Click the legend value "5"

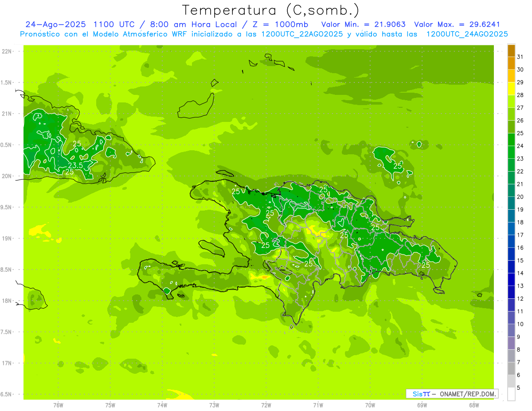coord(518,388)
